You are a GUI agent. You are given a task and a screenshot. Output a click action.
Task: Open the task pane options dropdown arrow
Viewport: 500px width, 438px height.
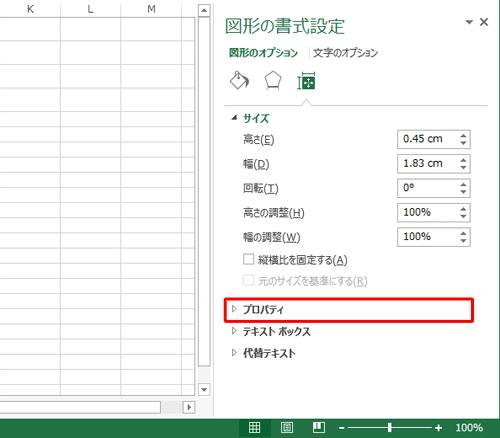point(469,22)
